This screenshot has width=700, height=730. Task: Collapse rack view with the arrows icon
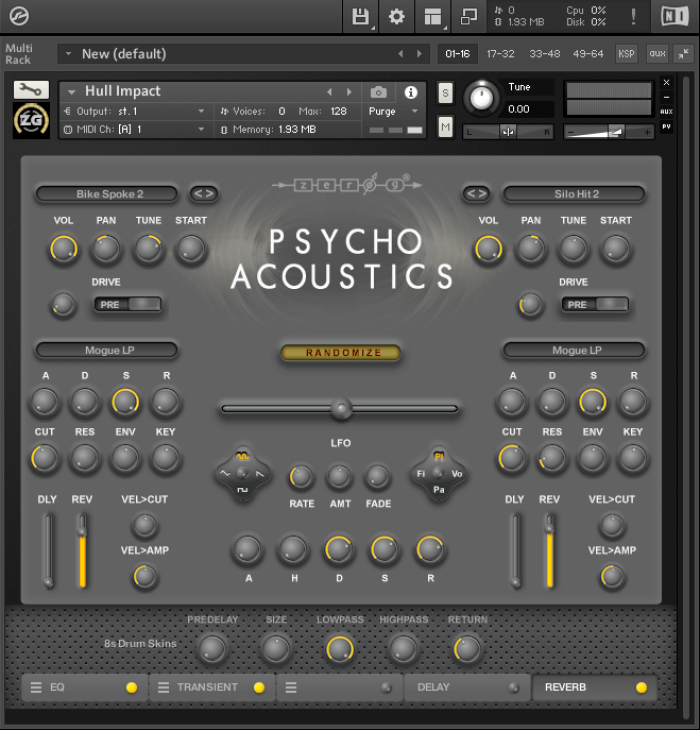pyautogui.click(x=683, y=54)
